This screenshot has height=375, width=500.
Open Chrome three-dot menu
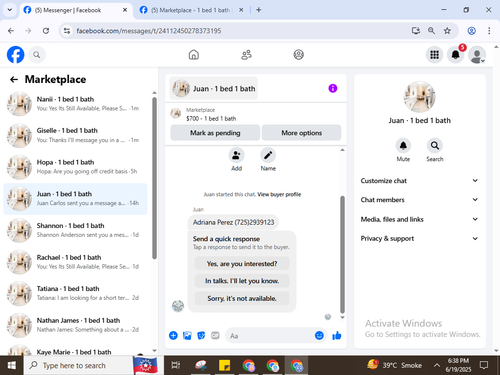coord(489,31)
